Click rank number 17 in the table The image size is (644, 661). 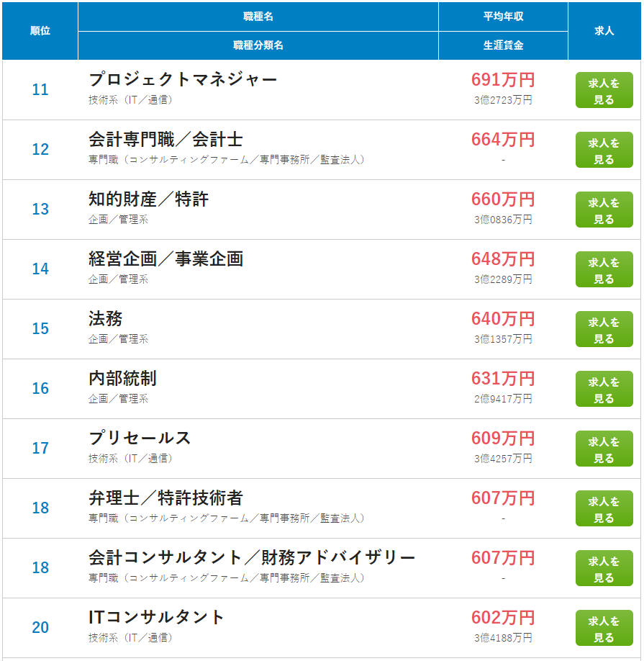pyautogui.click(x=40, y=448)
